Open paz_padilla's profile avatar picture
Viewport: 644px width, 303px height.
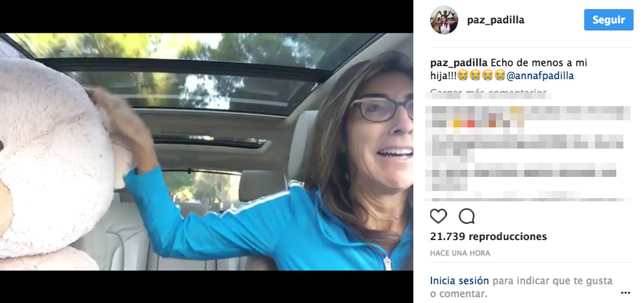pyautogui.click(x=444, y=20)
